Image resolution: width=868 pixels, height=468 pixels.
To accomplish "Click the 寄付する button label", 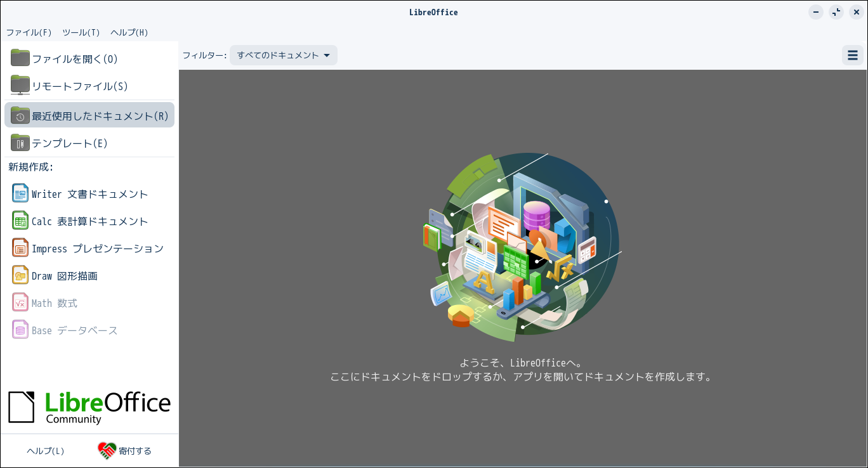I will click(x=135, y=451).
